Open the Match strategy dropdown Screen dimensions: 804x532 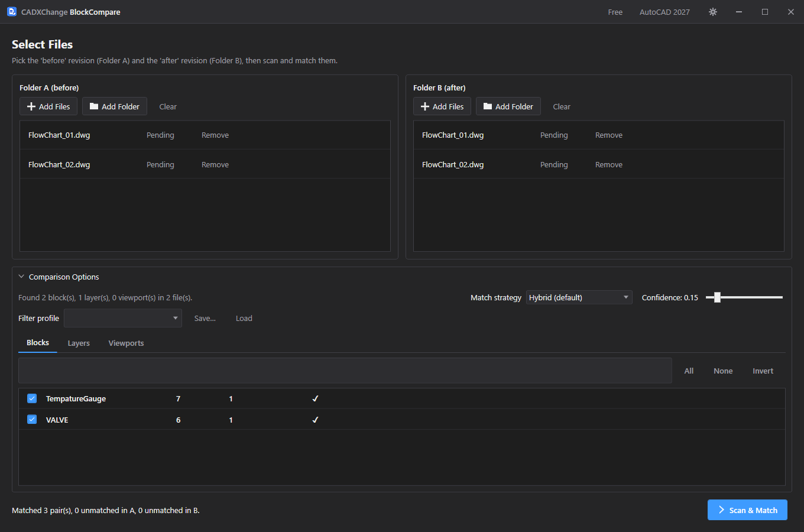[579, 297]
